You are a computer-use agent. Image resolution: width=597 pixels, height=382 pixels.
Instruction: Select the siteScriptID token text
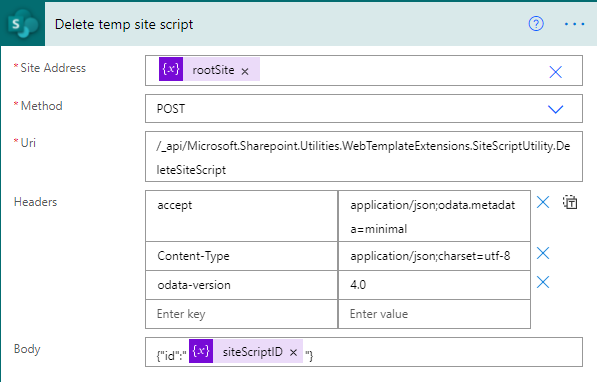[x=253, y=352]
